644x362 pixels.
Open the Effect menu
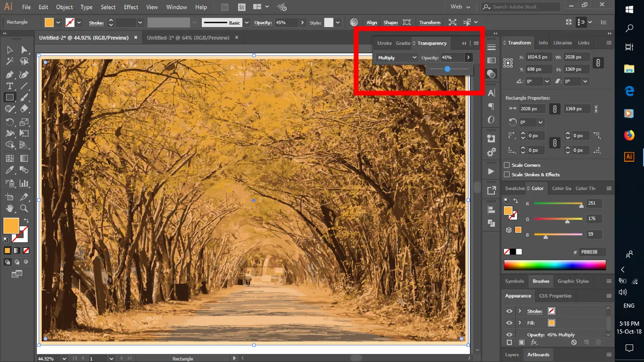[x=131, y=7]
